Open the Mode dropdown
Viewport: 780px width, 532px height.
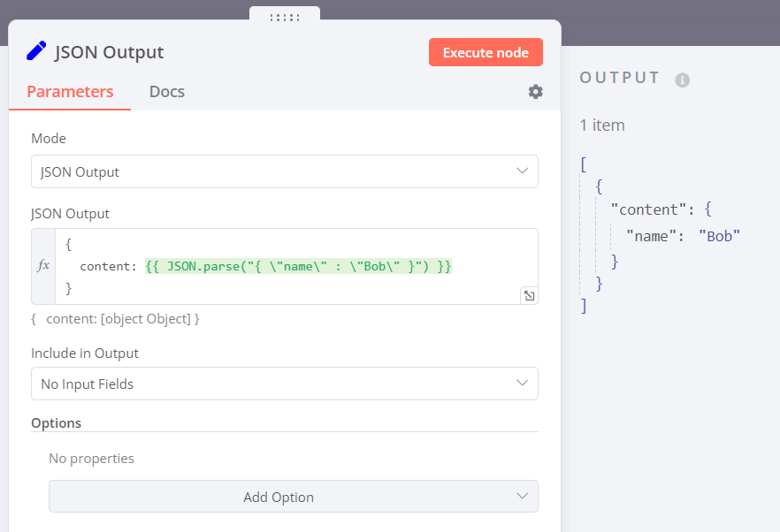285,171
